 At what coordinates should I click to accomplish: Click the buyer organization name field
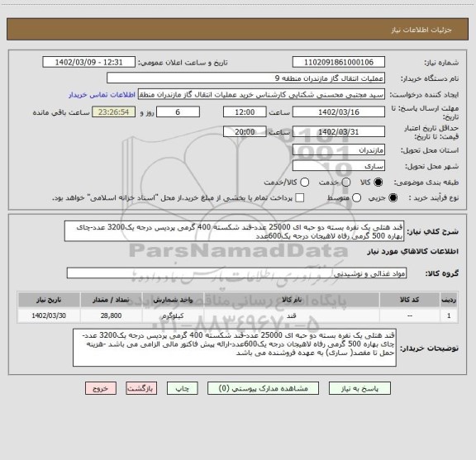pyautogui.click(x=246, y=78)
